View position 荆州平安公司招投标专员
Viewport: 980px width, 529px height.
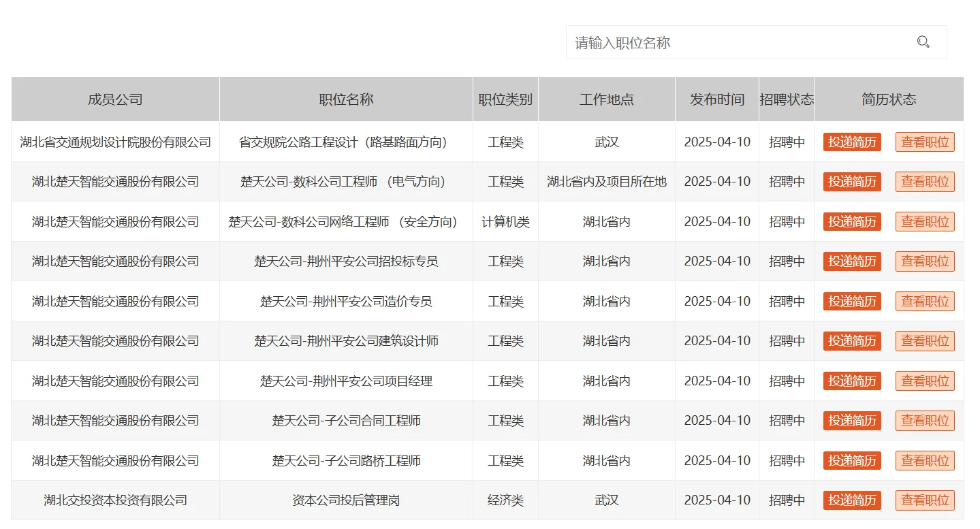(925, 261)
